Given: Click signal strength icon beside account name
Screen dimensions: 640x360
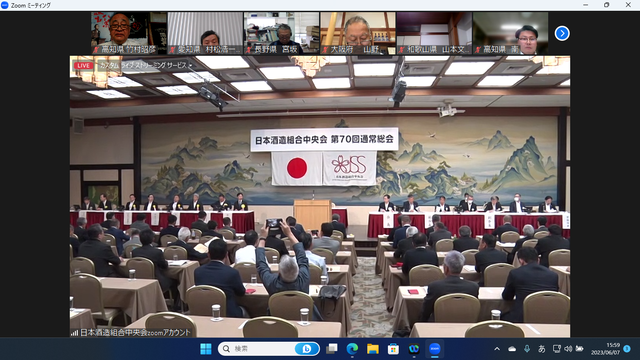Looking at the screenshot, I should (x=74, y=333).
